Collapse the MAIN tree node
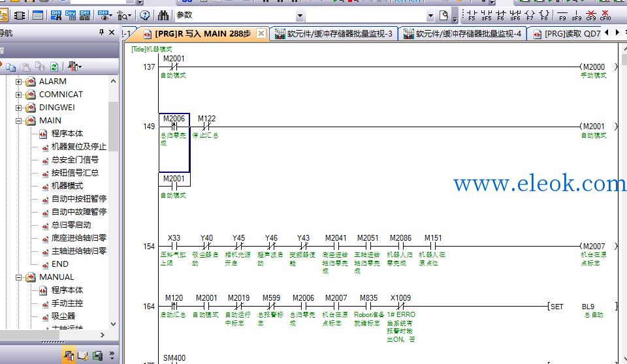627x364 pixels. coord(18,121)
